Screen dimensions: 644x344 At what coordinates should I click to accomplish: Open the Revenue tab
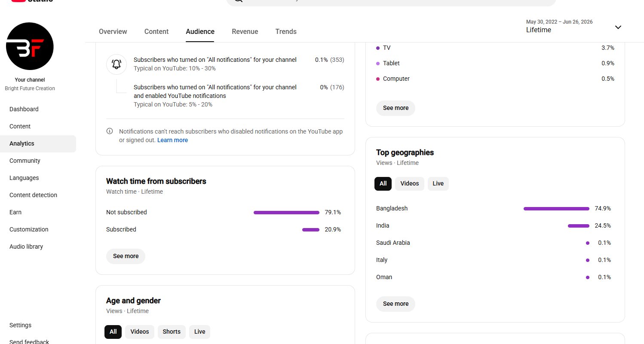point(245,31)
